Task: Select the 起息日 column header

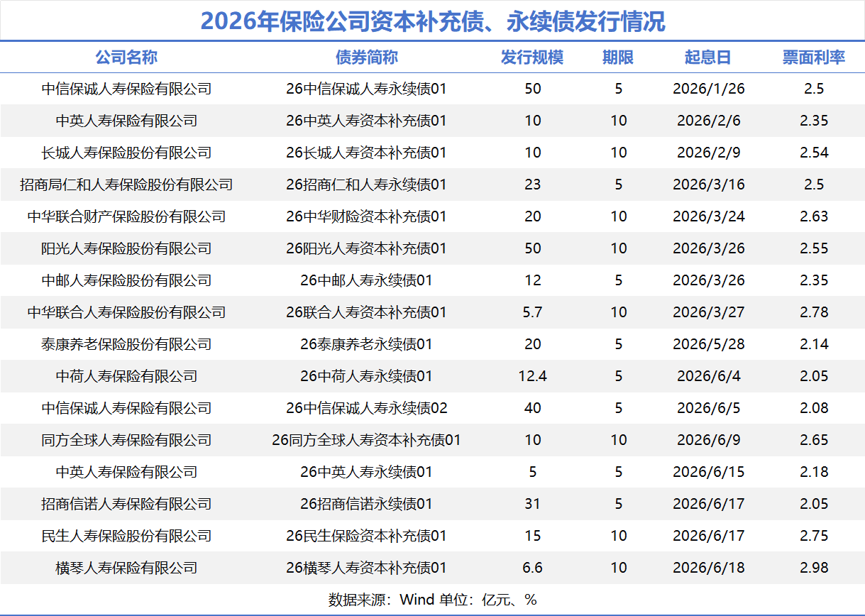Action: coord(708,57)
